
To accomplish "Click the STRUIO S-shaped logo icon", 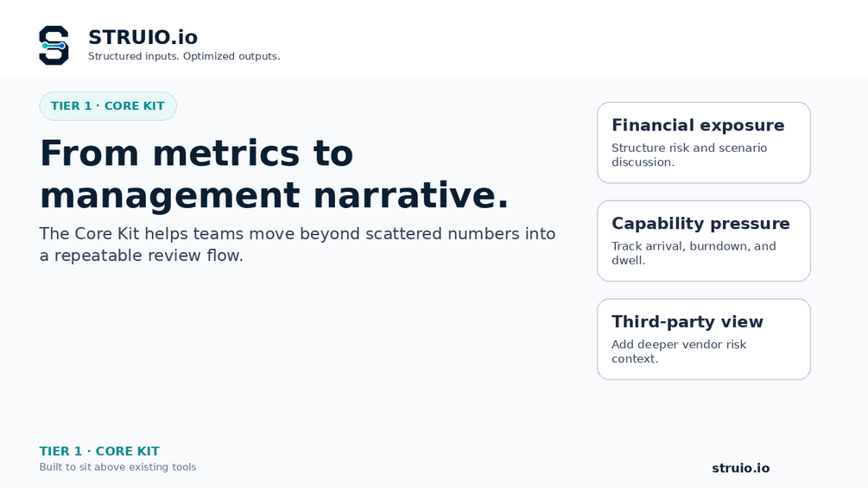I will pyautogui.click(x=54, y=46).
